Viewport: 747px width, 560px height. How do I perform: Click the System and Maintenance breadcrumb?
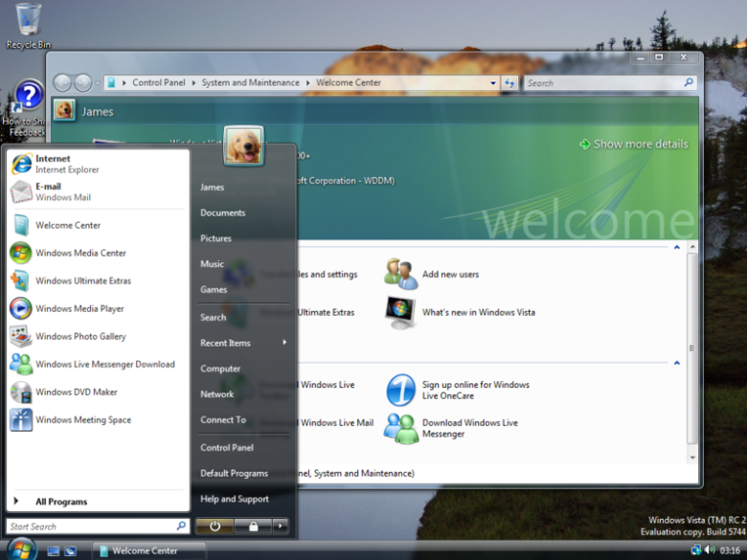tap(250, 83)
